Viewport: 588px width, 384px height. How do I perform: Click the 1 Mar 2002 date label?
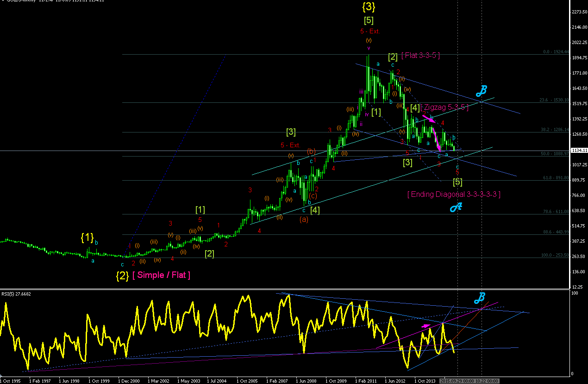click(x=158, y=381)
